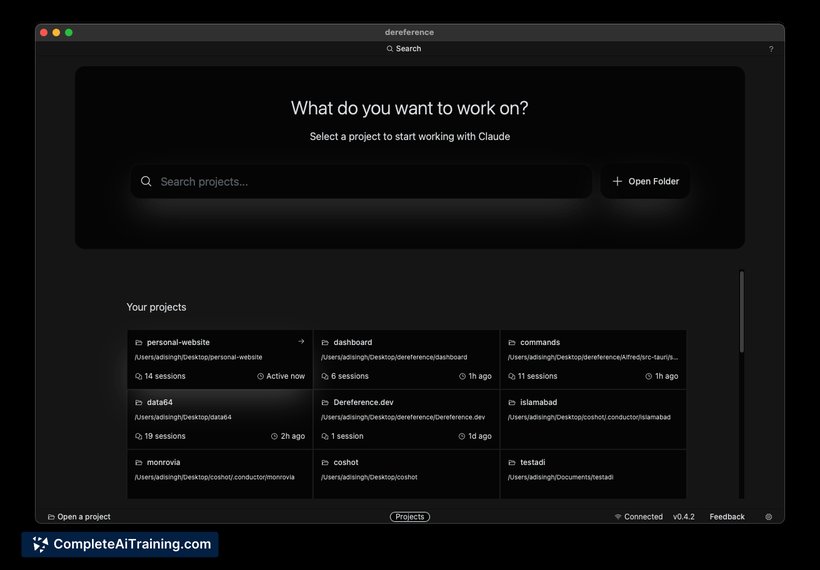Image resolution: width=820 pixels, height=570 pixels.
Task: Click the magnifier icon in Search projects field
Action: point(146,181)
